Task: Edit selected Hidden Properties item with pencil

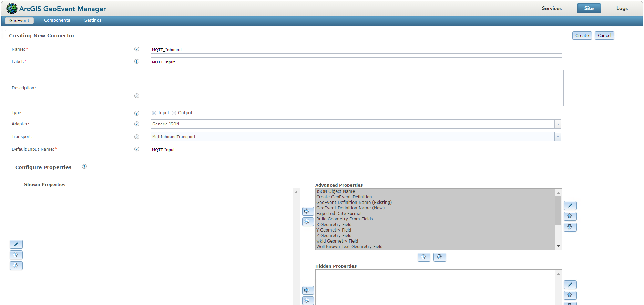Action: pyautogui.click(x=570, y=285)
